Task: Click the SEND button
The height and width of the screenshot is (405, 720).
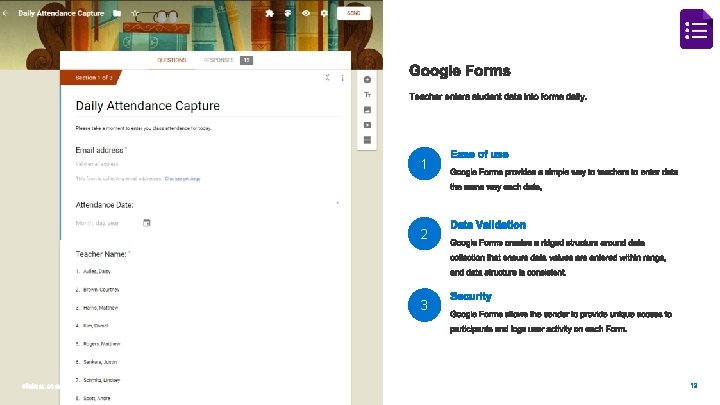Action: [x=354, y=13]
